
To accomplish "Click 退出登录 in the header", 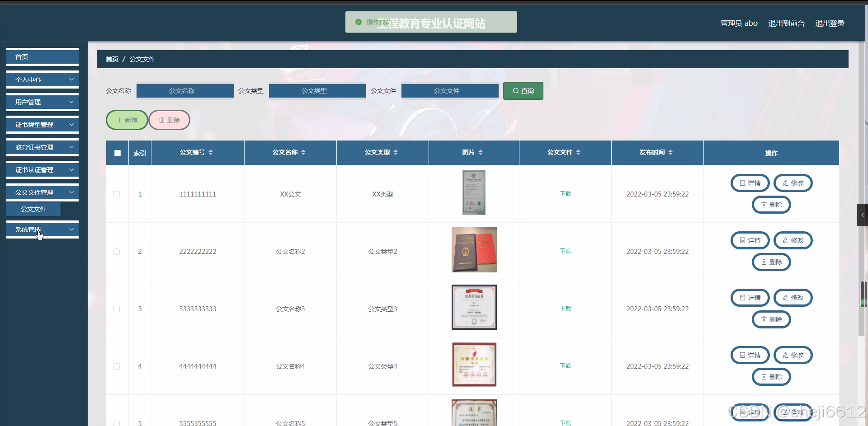I will 830,23.
